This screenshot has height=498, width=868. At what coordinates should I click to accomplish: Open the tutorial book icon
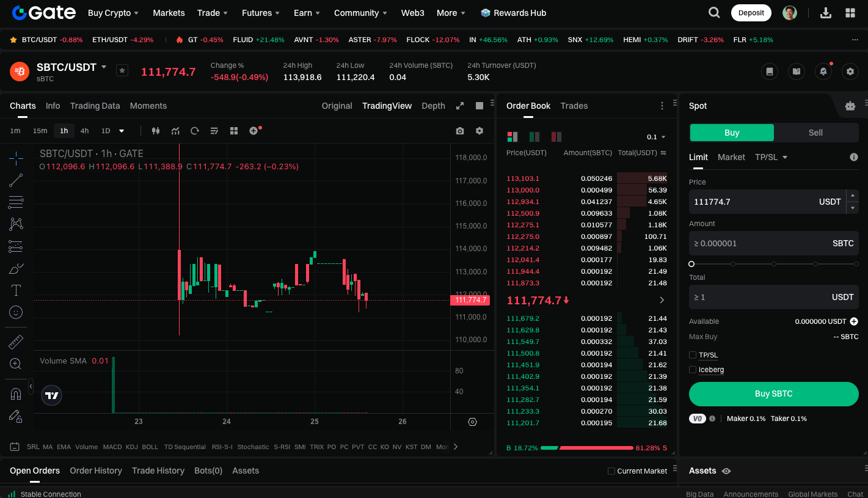(797, 71)
